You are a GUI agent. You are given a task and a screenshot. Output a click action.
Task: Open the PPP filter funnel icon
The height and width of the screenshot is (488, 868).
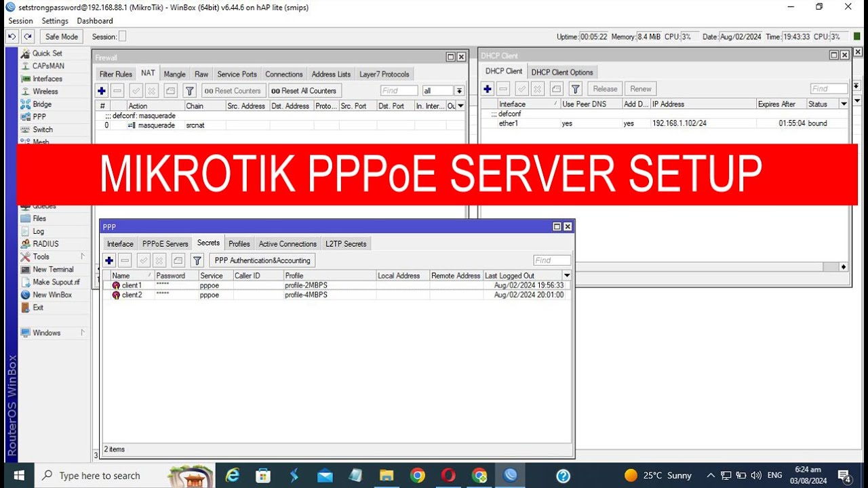197,260
